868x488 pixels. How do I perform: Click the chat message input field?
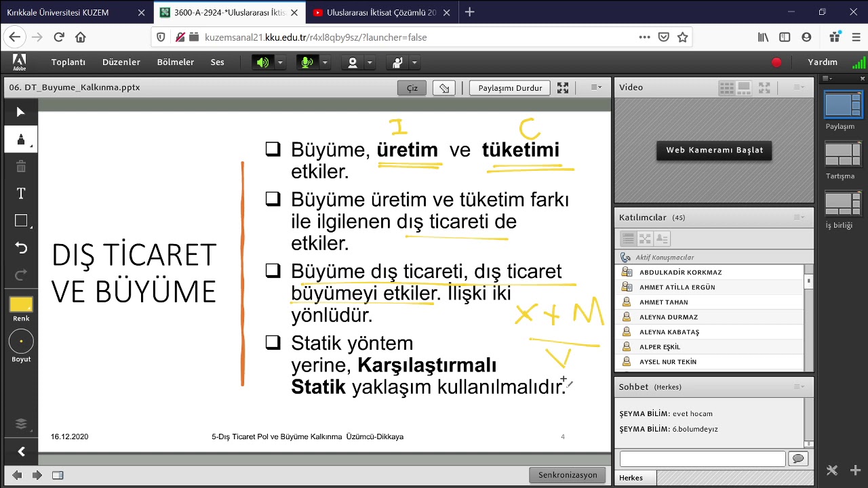(x=702, y=460)
